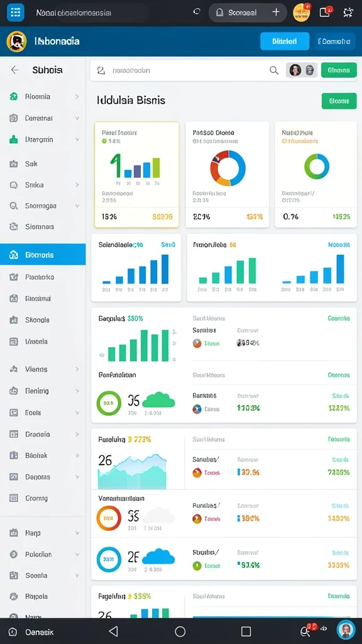Select the highlighted Bbonoris sidebar item
The width and height of the screenshot is (362, 644).
point(43,255)
